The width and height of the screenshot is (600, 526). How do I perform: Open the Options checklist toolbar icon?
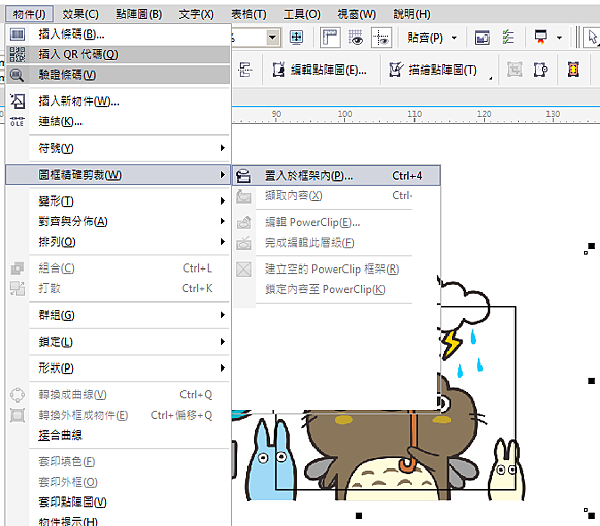point(508,37)
